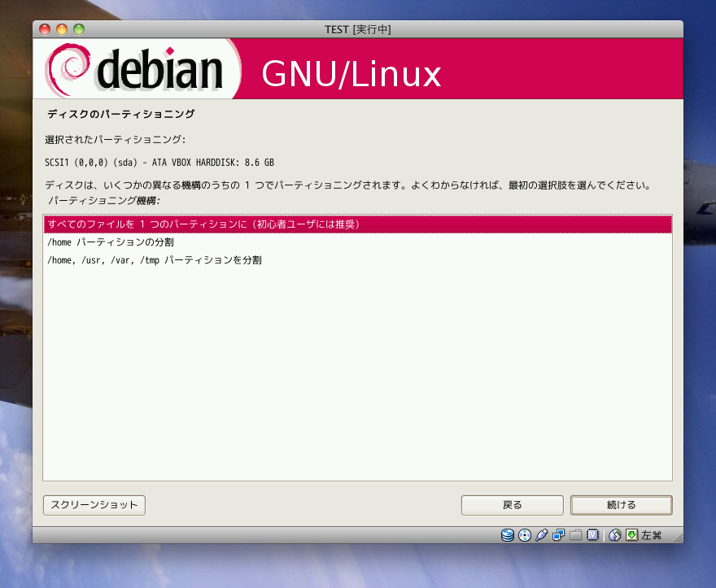Viewport: 716px width, 588px height.
Task: Click the virtualization chip status icon
Action: (592, 535)
